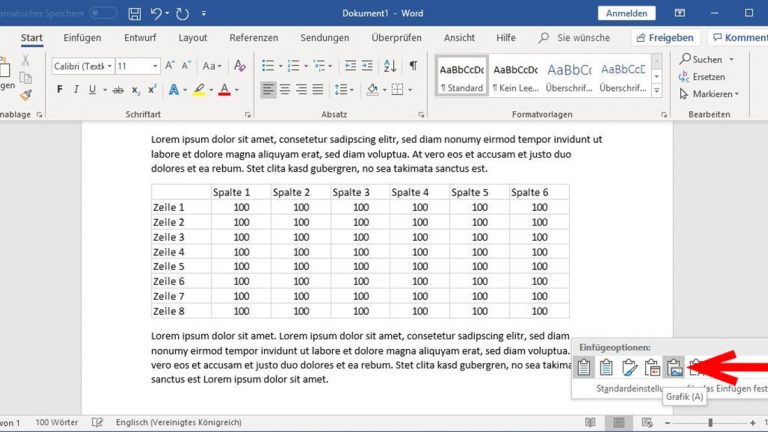Click the Save icon in title bar
This screenshot has height=432, width=768.
point(136,13)
